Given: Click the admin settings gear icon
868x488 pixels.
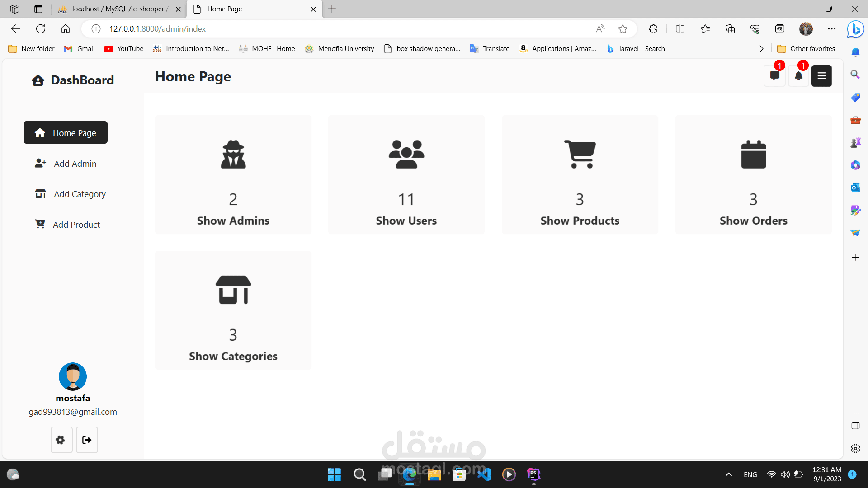Looking at the screenshot, I should 61,440.
